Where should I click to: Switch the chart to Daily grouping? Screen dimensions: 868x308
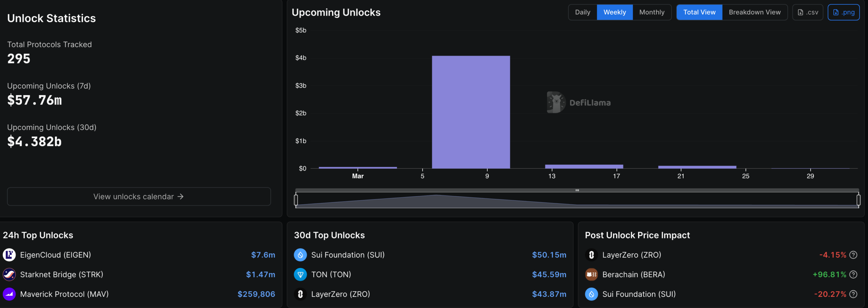pyautogui.click(x=583, y=12)
